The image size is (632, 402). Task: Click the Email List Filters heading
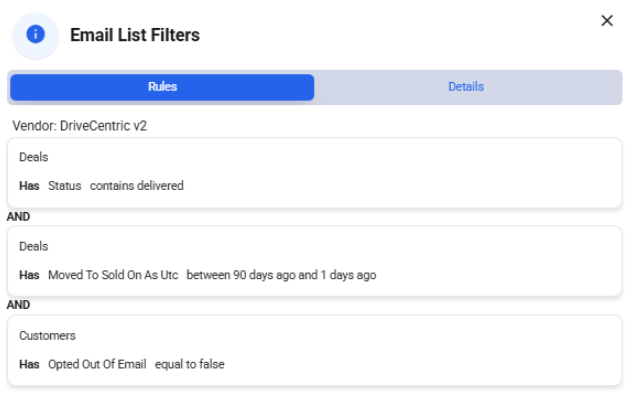coord(135,35)
